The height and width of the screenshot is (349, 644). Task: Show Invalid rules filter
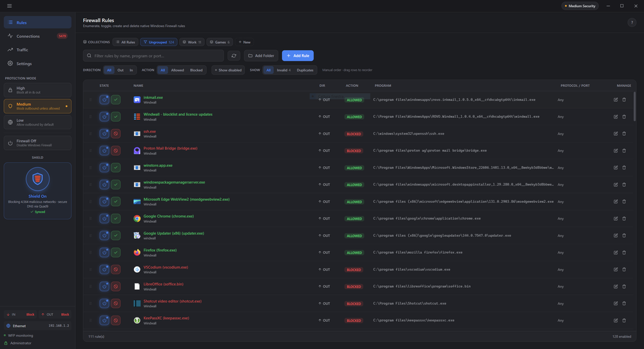pos(283,70)
